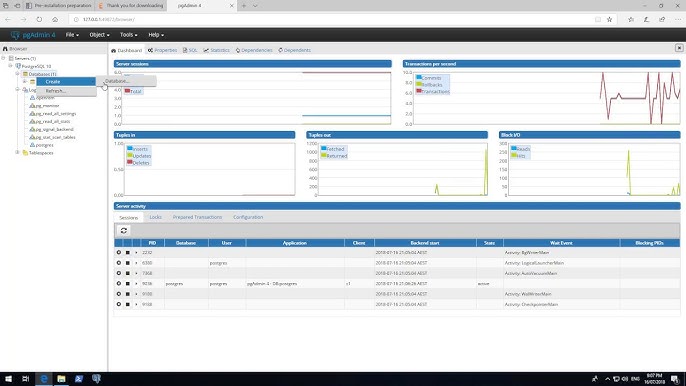
Task: Click pgAdmin elephant icon on taskbar
Action: pyautogui.click(x=96, y=379)
